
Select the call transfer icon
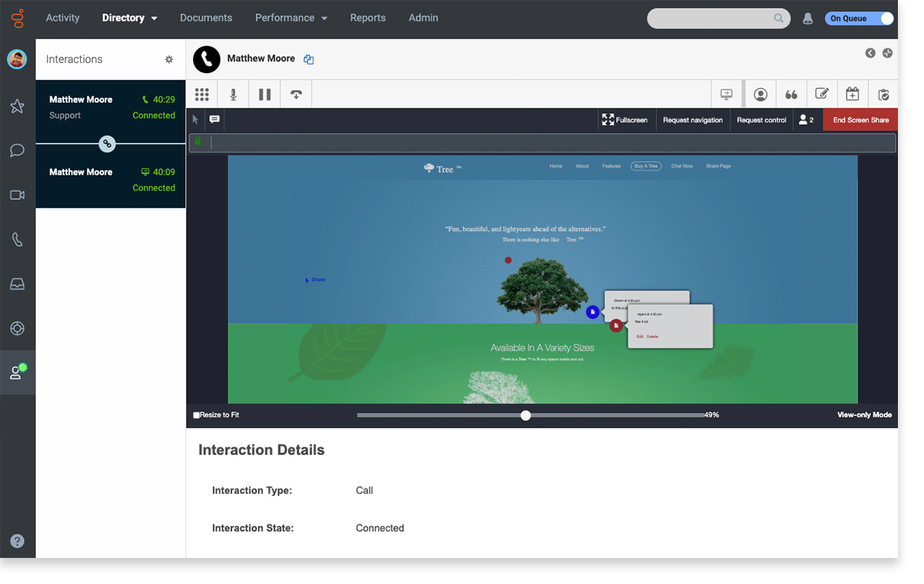click(x=296, y=94)
